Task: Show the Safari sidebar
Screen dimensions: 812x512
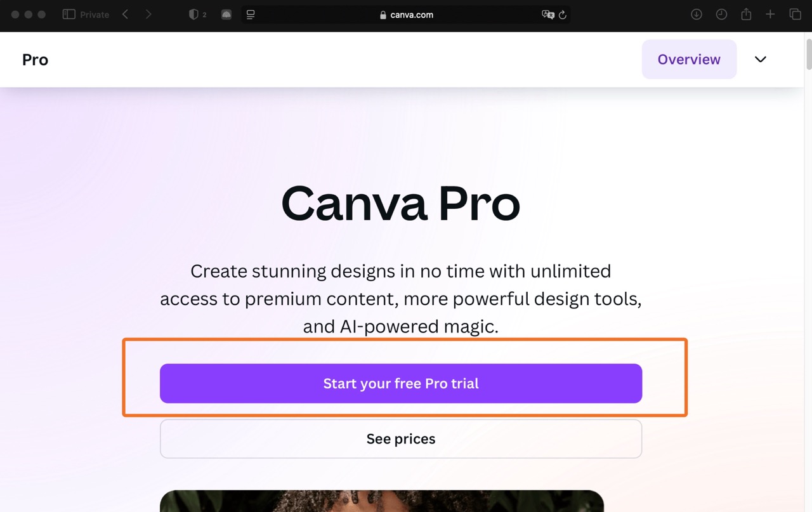Action: pos(69,15)
